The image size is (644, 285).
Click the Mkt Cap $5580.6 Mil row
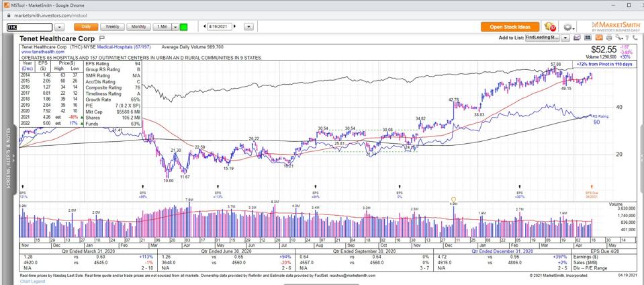coord(113,112)
